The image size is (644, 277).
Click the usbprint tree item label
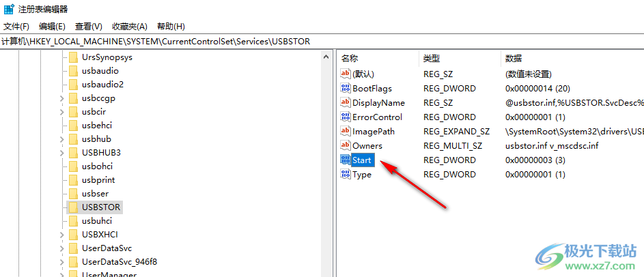coord(98,180)
